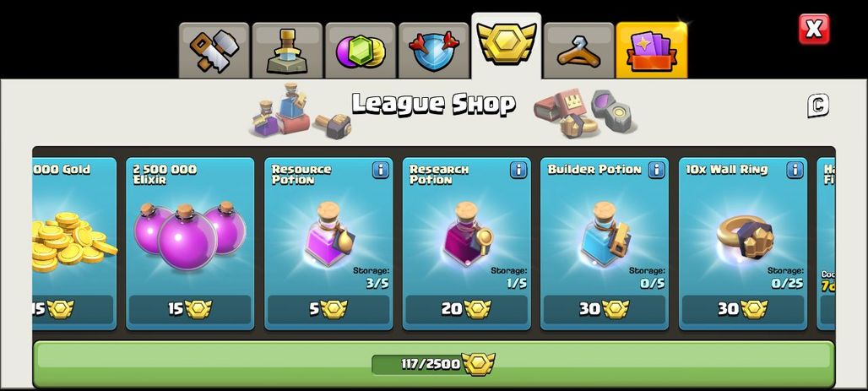Buy Resource Potion for 5 medals

[328, 309]
